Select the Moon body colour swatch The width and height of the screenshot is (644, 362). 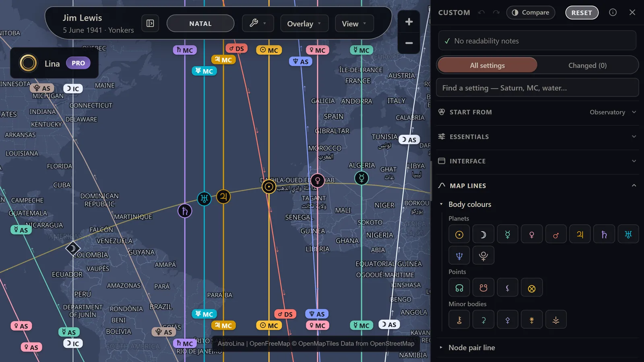pos(483,234)
